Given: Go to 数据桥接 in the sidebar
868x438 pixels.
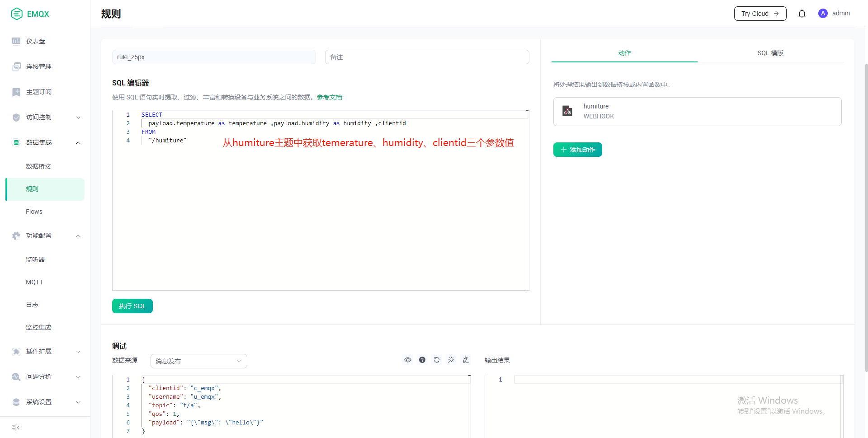Looking at the screenshot, I should coord(38,166).
